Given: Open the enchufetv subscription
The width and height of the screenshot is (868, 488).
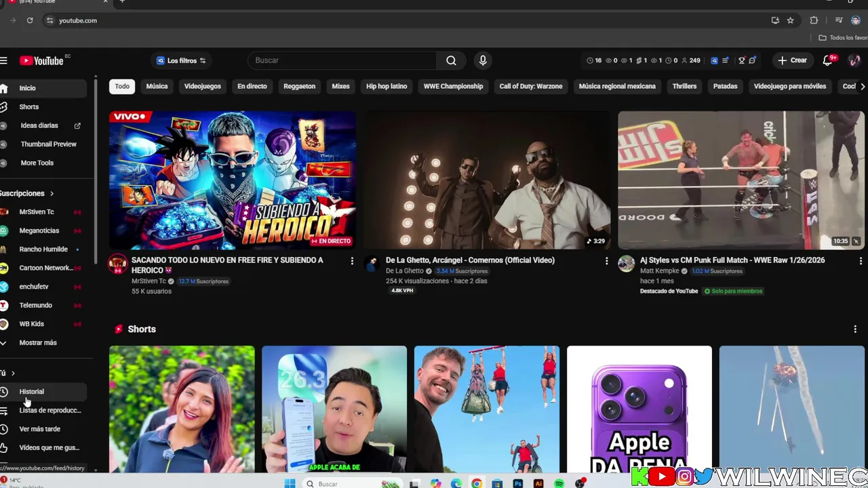Looking at the screenshot, I should pos(43,287).
